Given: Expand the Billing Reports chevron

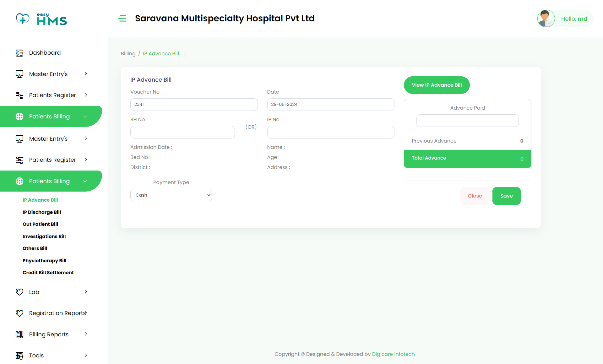Looking at the screenshot, I should click(x=86, y=334).
